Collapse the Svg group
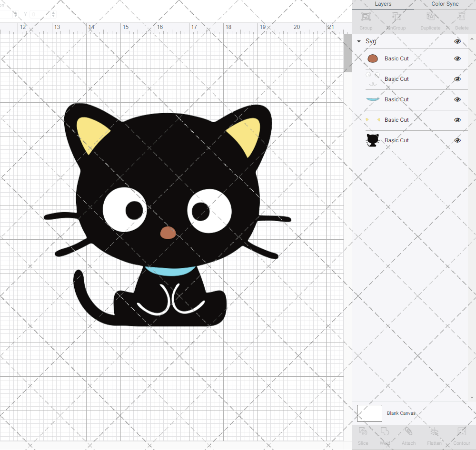 tap(359, 41)
